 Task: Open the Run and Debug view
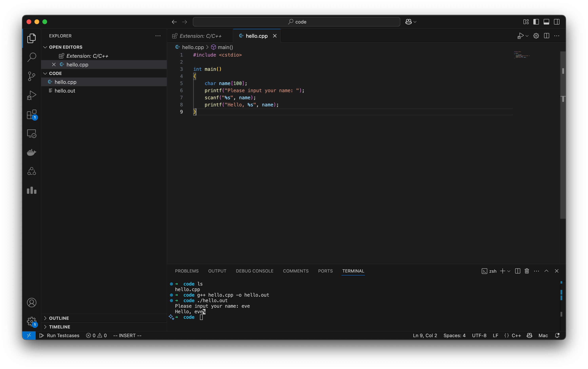pos(31,95)
